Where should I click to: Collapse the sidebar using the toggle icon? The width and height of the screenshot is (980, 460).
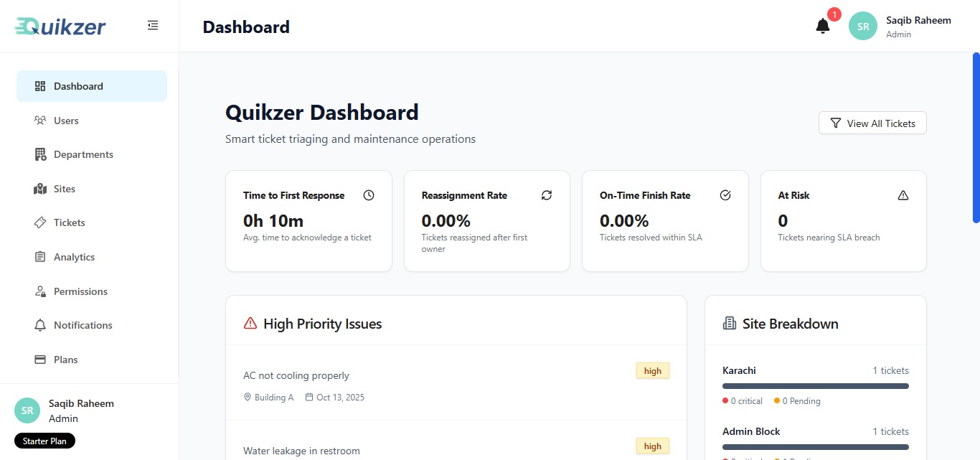(153, 25)
